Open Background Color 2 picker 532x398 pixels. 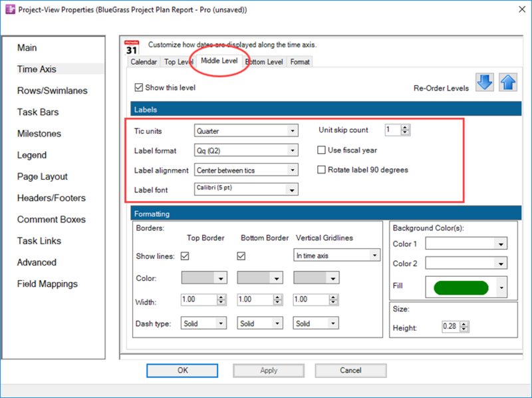click(x=467, y=263)
